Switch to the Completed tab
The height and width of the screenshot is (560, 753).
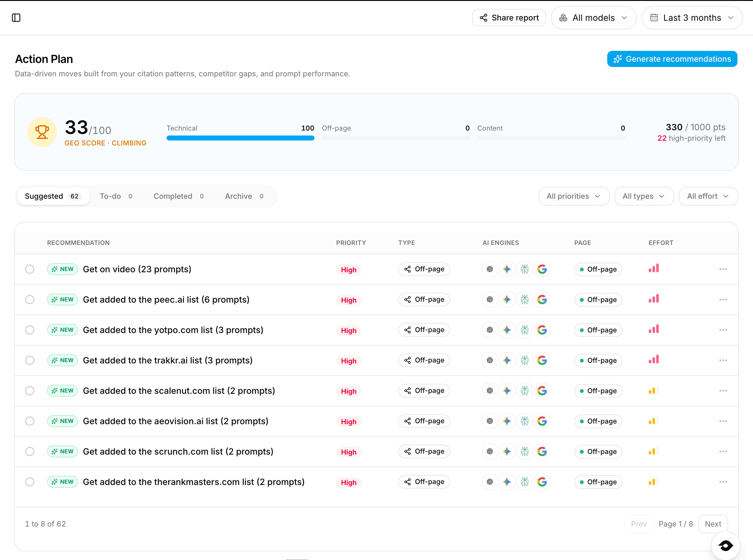click(x=179, y=196)
